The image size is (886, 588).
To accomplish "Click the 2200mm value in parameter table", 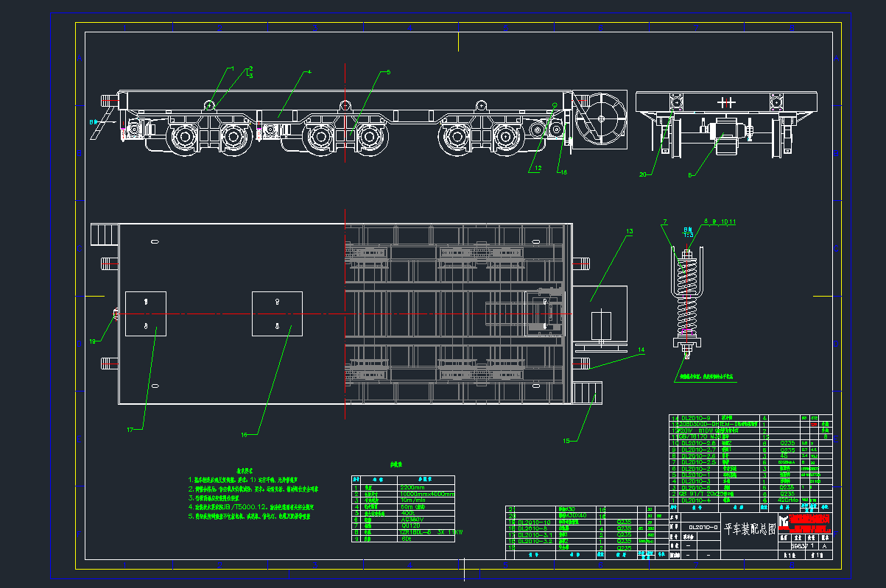I will tap(412, 486).
